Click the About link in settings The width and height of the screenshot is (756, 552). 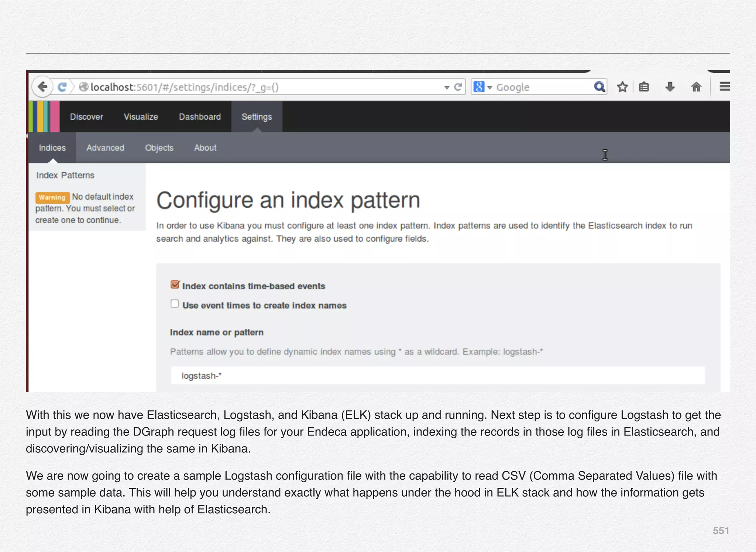point(205,148)
